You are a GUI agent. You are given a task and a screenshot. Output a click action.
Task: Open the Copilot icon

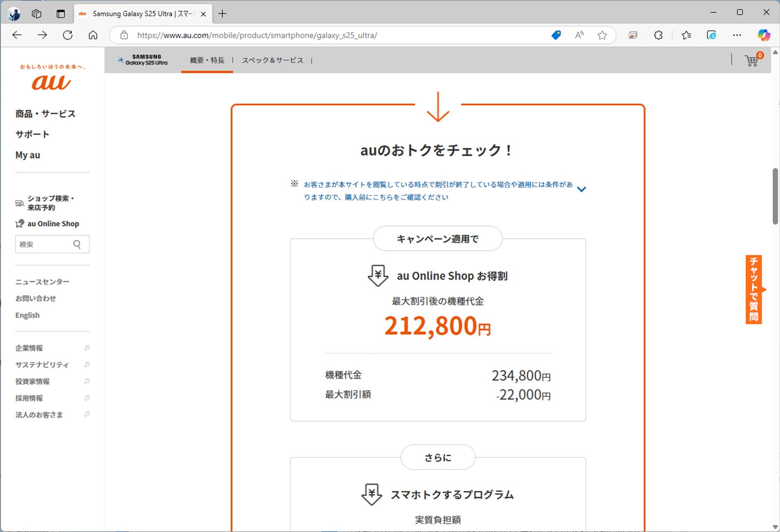(764, 35)
